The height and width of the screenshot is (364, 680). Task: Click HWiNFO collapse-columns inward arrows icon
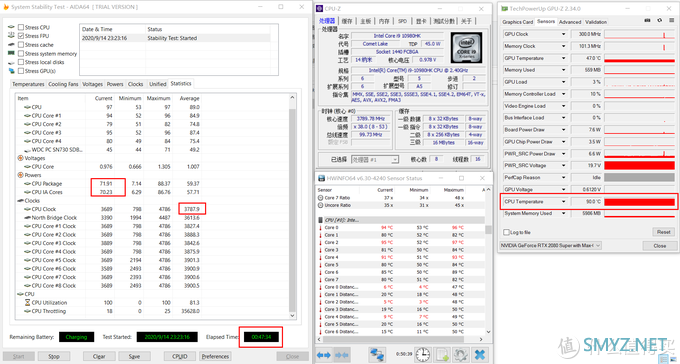pyautogui.click(x=342, y=355)
